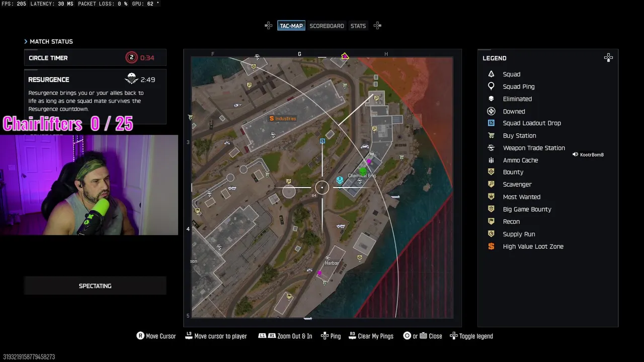Click the 0:34 circle timer value
The width and height of the screenshot is (644, 362).
pyautogui.click(x=147, y=58)
